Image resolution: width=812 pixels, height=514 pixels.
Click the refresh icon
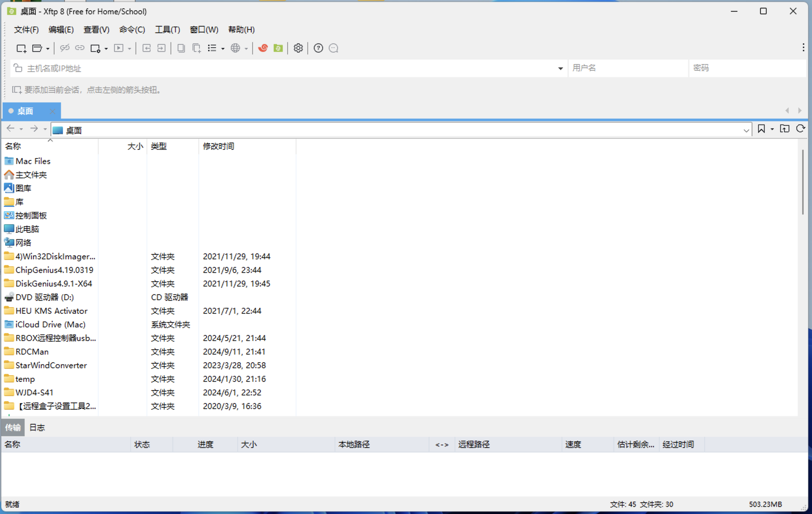pos(801,129)
